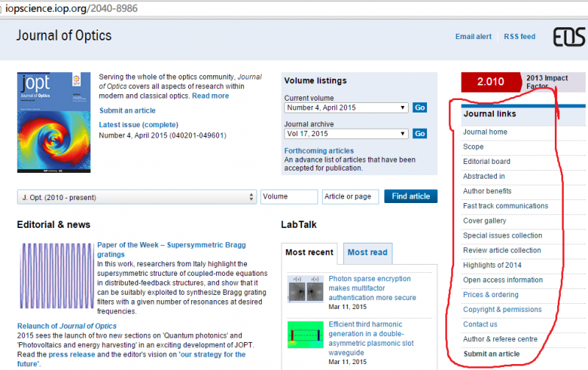Screen dimensions: 588x370
Task: Open the Journal of Optics cover thumbnail
Action: point(54,122)
